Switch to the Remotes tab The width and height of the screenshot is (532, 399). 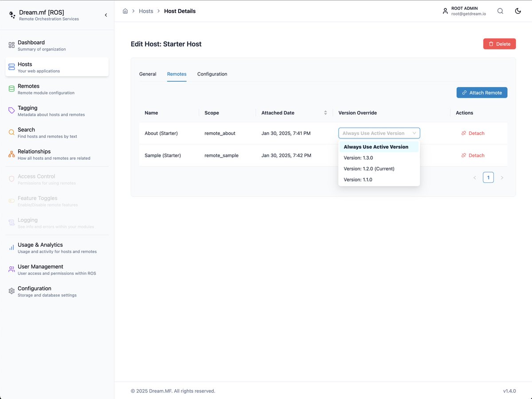(x=177, y=74)
